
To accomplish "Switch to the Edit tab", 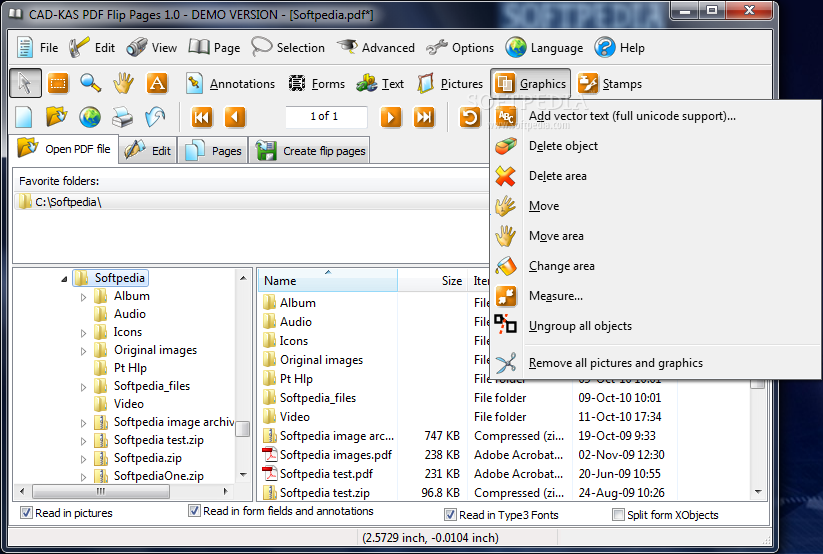I will pyautogui.click(x=148, y=151).
